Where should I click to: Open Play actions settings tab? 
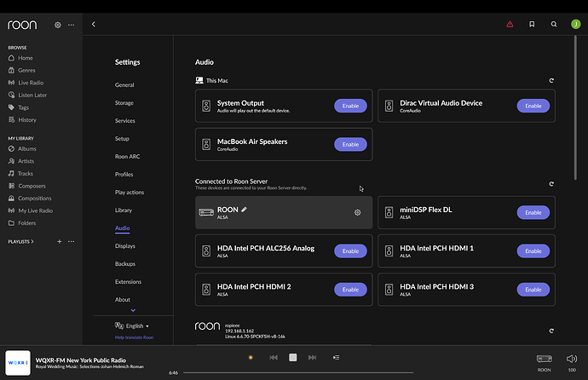point(130,193)
